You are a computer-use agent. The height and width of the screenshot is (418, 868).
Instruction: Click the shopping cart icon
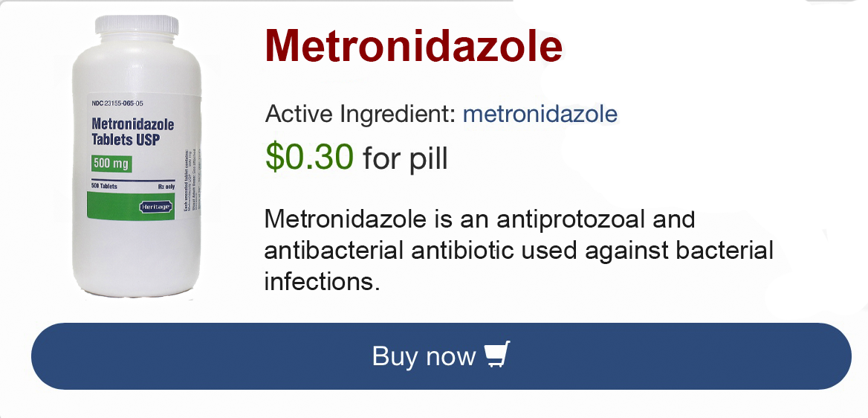(x=496, y=355)
